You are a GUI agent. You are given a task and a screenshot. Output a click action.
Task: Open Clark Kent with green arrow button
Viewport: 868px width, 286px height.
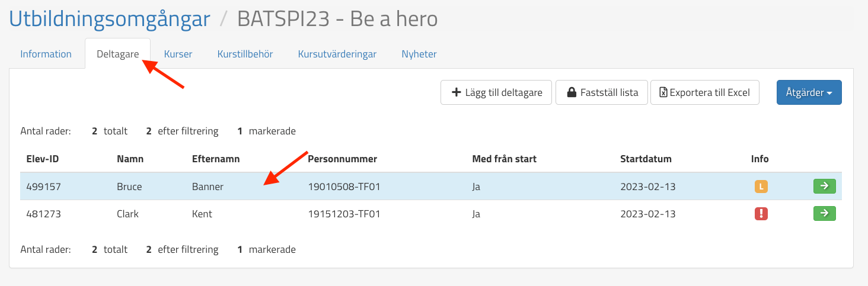pos(824,213)
